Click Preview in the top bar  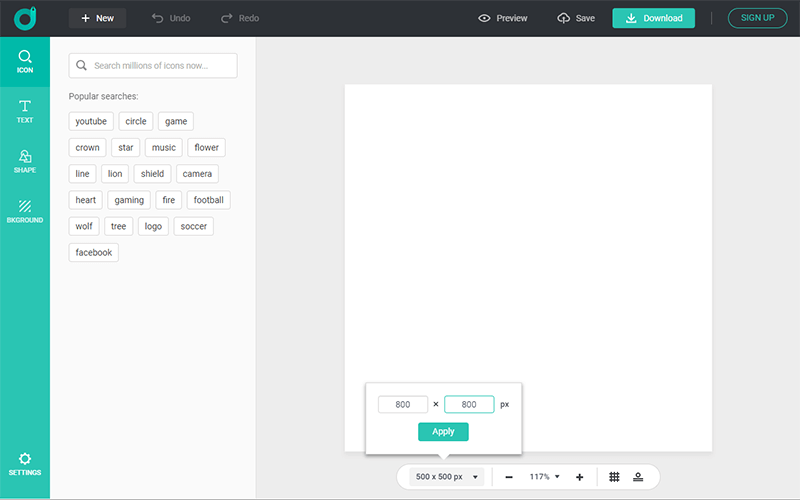(x=502, y=18)
